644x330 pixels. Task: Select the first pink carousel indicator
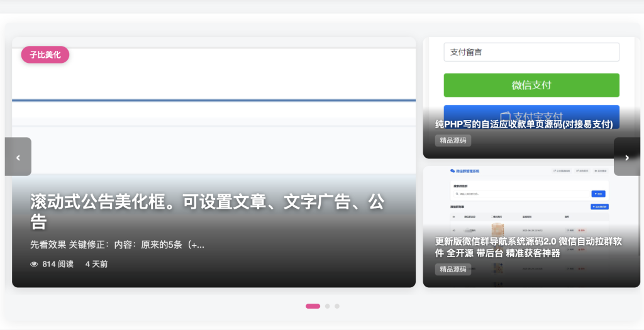[313, 306]
